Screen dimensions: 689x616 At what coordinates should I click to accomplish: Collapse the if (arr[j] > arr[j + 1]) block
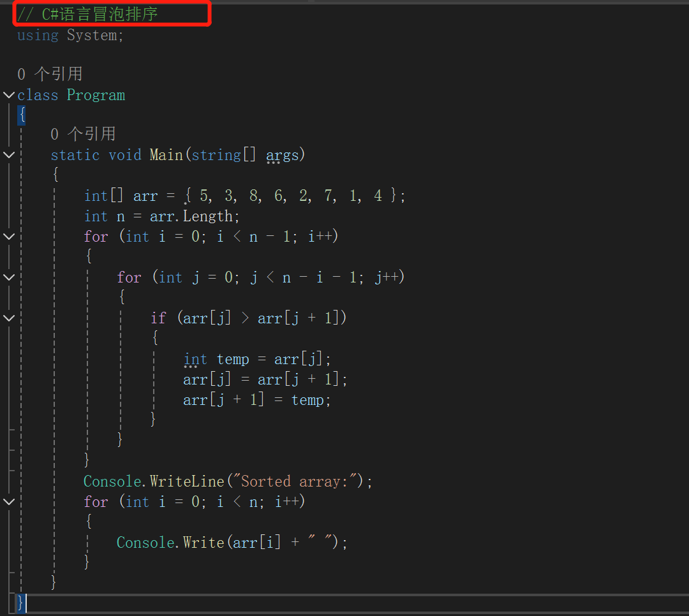pyautogui.click(x=8, y=318)
